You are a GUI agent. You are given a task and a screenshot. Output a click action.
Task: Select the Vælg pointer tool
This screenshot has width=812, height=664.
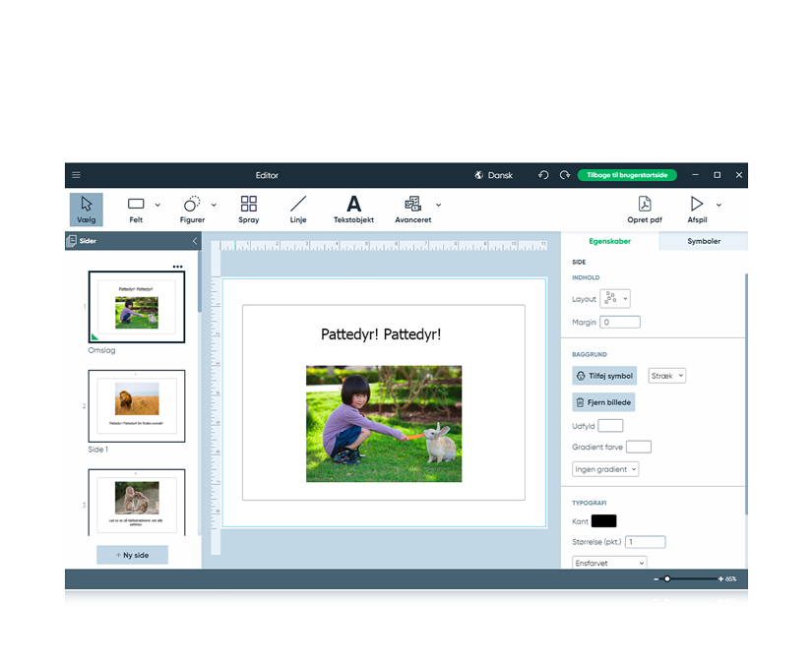87,209
